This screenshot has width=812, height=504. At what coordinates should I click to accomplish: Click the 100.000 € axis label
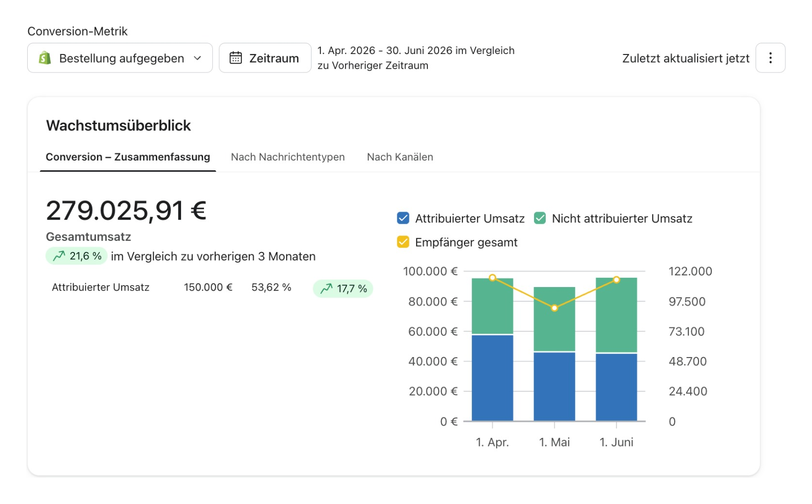(430, 271)
